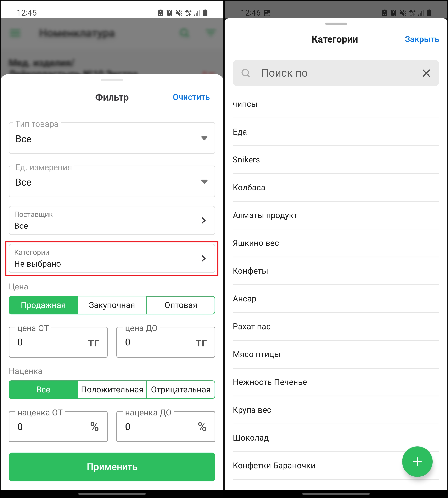Tap the Очистить link
Screen dimensions: 448x498
click(x=191, y=97)
